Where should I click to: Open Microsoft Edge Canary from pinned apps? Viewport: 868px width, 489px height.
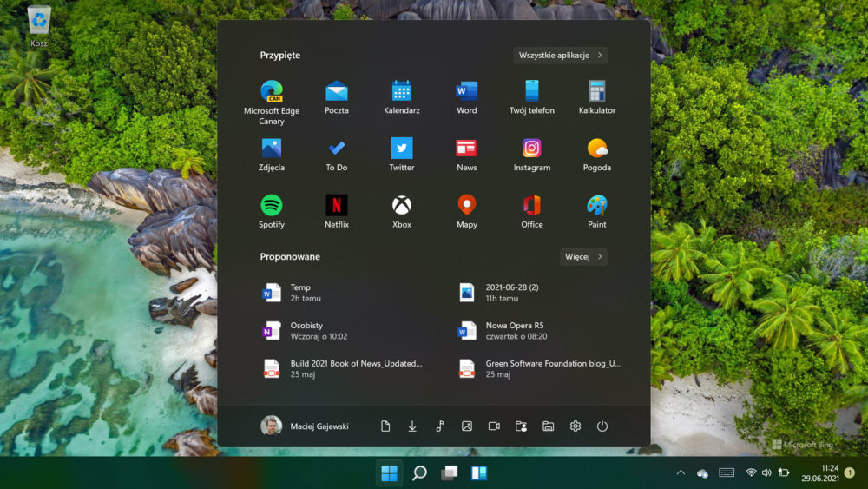(271, 102)
